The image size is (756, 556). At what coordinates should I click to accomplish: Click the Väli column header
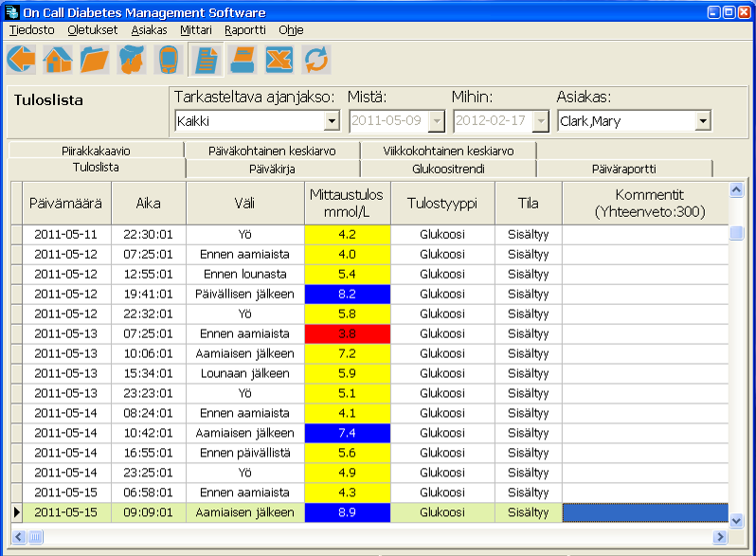(x=245, y=204)
